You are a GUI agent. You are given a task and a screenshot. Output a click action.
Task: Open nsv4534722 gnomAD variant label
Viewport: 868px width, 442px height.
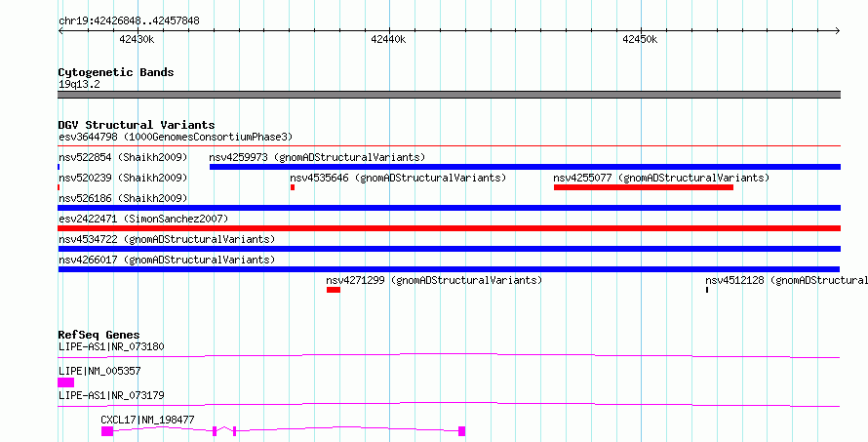point(167,240)
